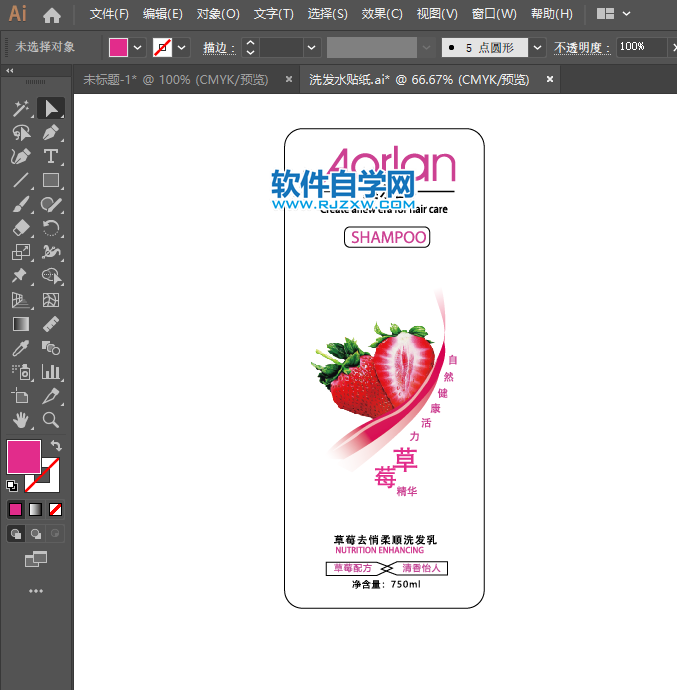Screen dimensions: 677x690
Task: Pick the Eyedropper tool
Action: coord(21,348)
